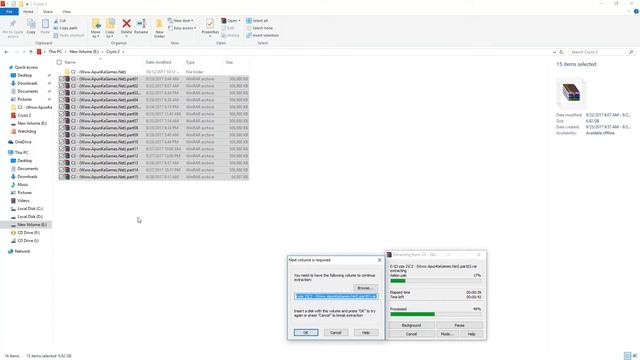Uncheck the part08 archive checkbox

62,128
